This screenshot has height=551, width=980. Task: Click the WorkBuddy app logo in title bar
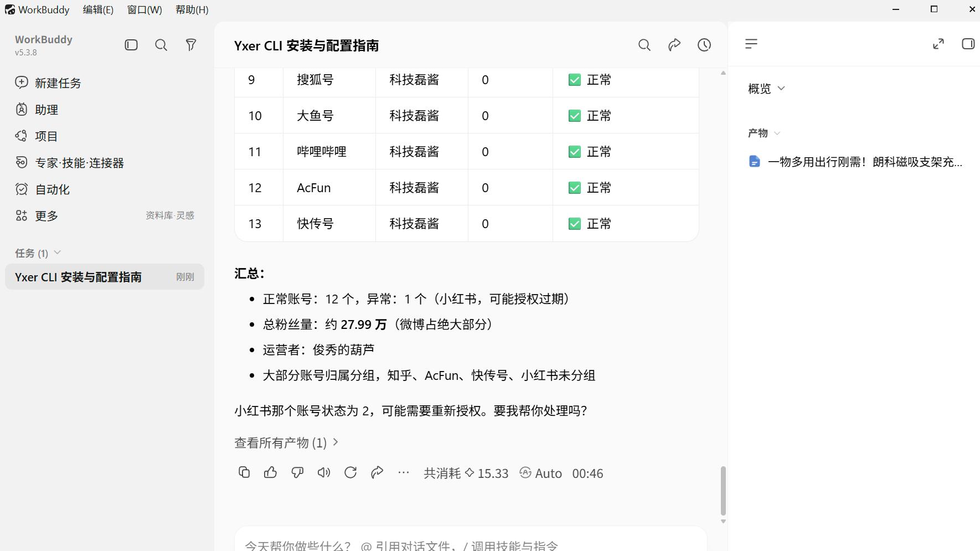click(10, 9)
